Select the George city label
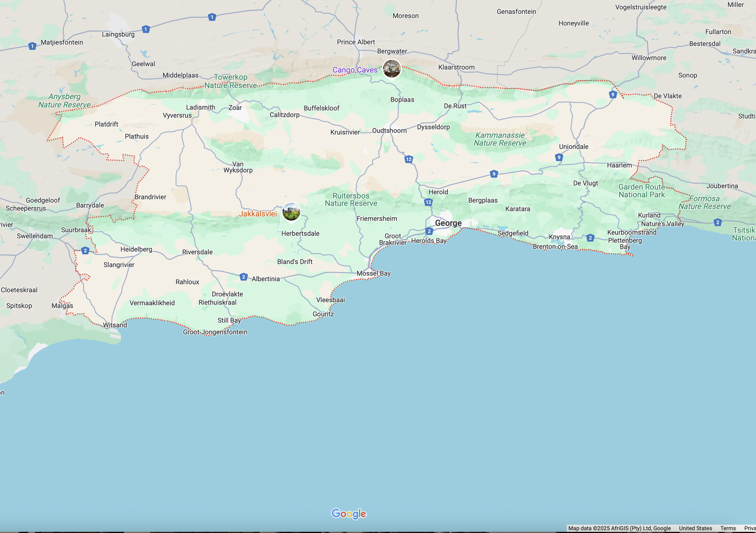 pyautogui.click(x=448, y=223)
